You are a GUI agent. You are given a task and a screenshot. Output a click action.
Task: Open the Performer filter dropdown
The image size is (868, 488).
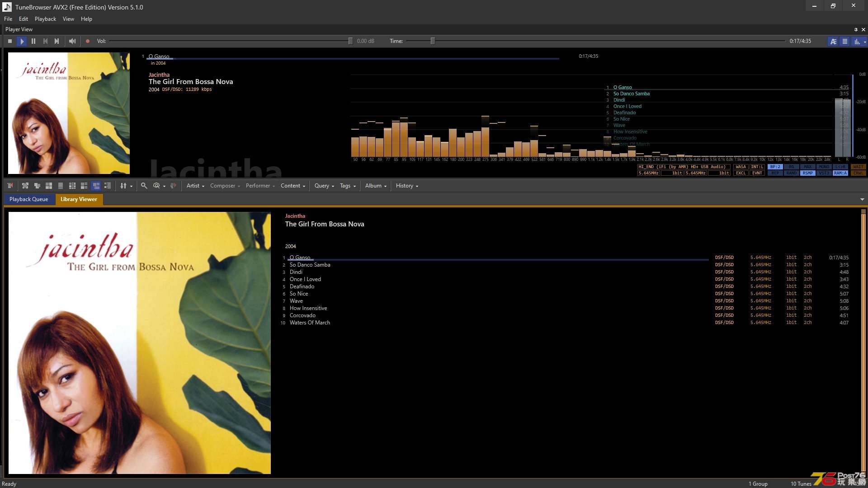[260, 186]
